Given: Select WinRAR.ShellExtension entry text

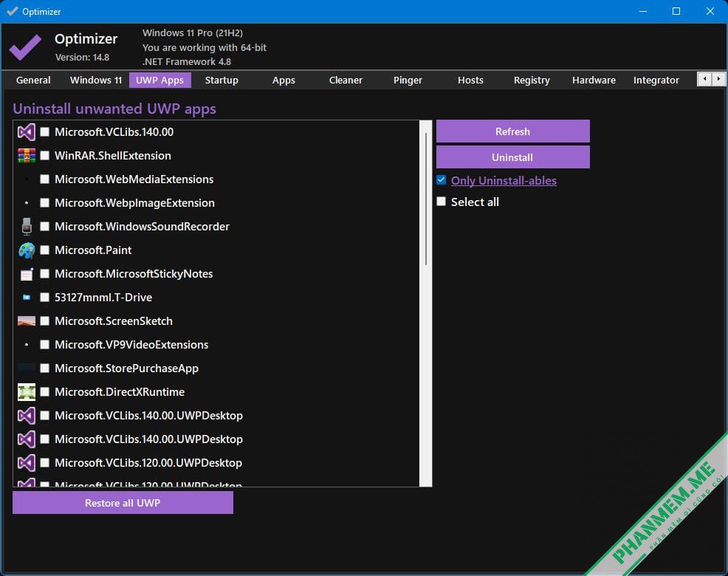Looking at the screenshot, I should pyautogui.click(x=113, y=156).
